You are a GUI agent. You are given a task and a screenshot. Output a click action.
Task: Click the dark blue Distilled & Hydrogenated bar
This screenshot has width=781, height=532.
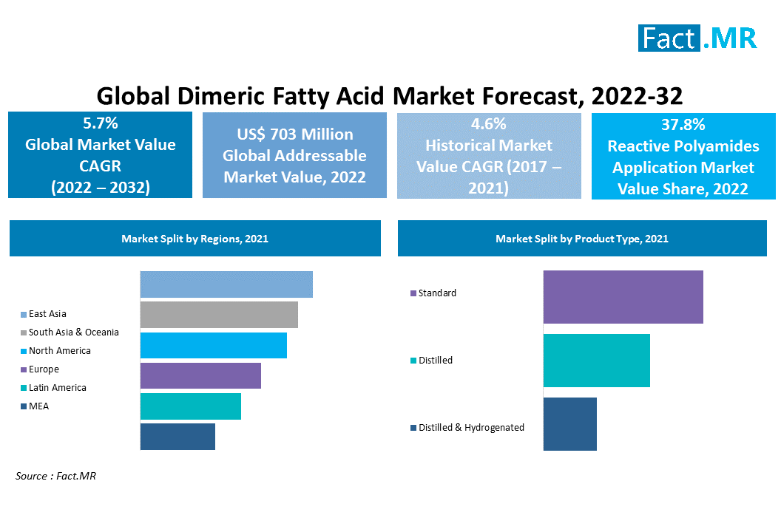[569, 424]
